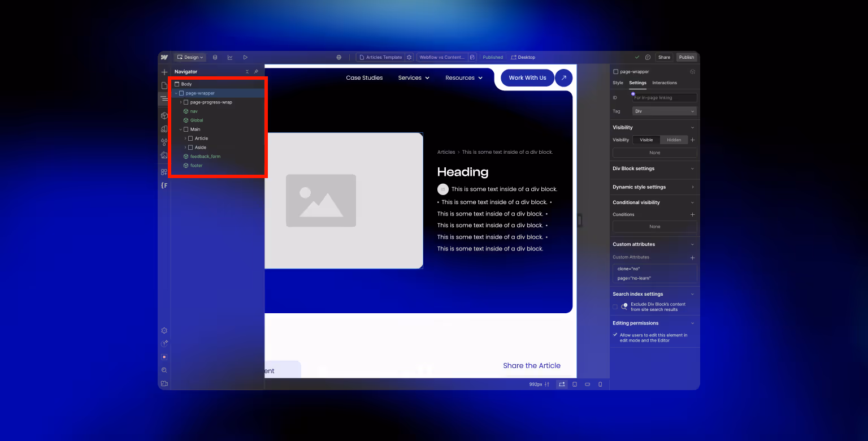Open the video tutorials icon at bottom left
The image size is (868, 441).
pyautogui.click(x=164, y=383)
